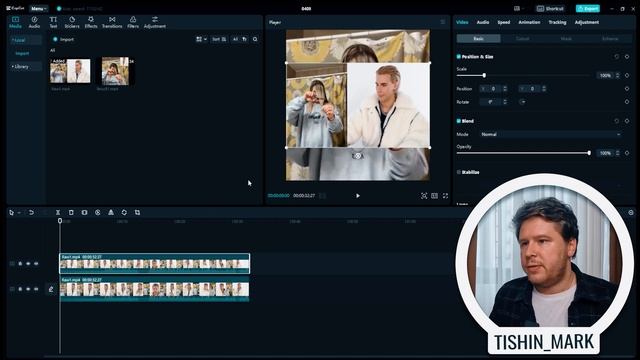Switch to the Adjustment tab in the inspector
This screenshot has width=640, height=360.
pos(587,22)
